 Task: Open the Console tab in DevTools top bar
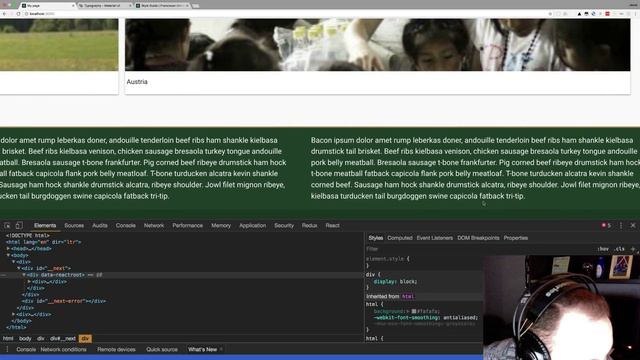point(125,225)
